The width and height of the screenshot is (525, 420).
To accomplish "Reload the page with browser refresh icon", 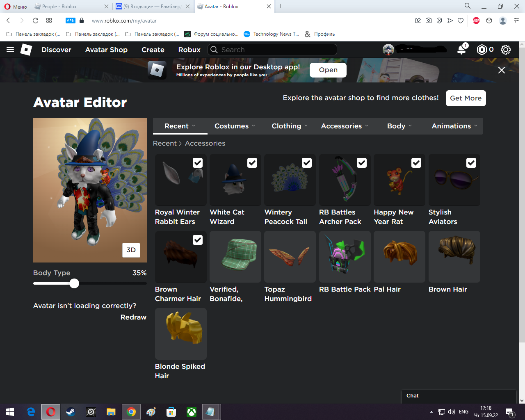I will pos(35,21).
